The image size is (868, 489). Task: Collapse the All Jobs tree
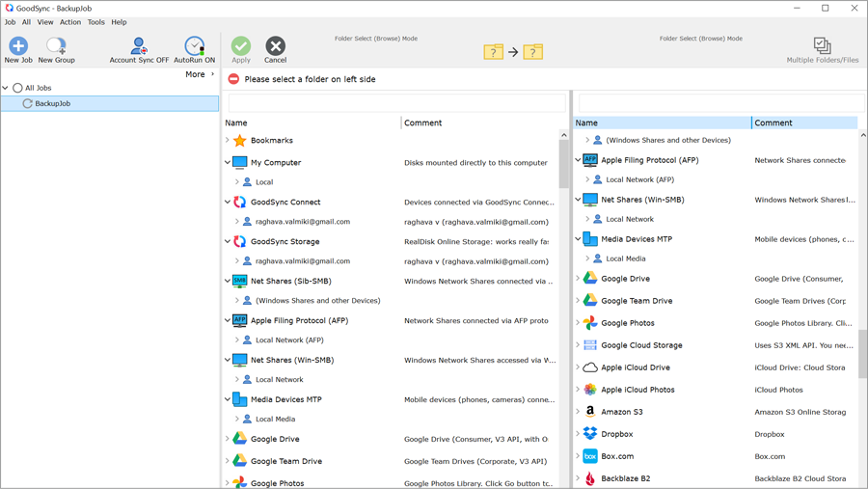(6, 88)
